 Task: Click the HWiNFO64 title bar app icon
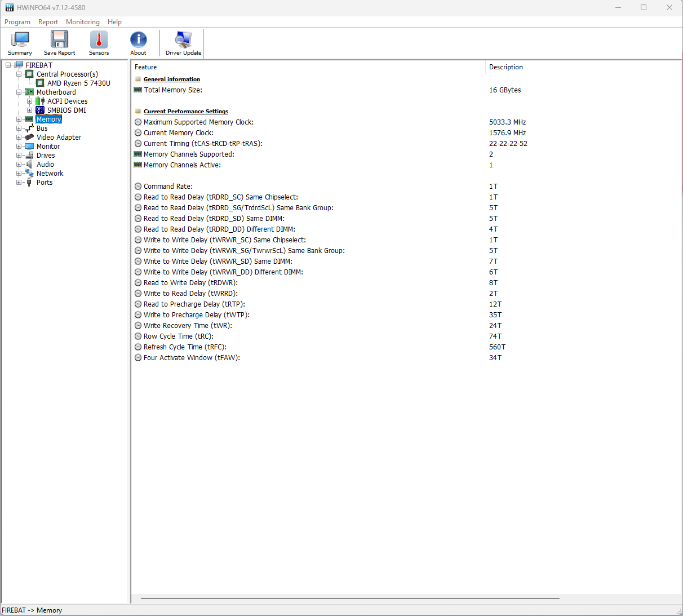point(9,7)
